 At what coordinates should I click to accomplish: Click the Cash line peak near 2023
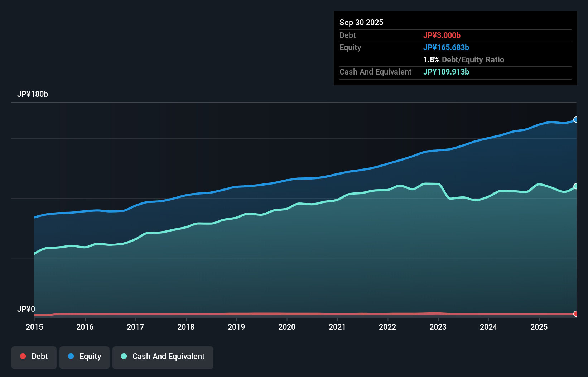pos(430,183)
